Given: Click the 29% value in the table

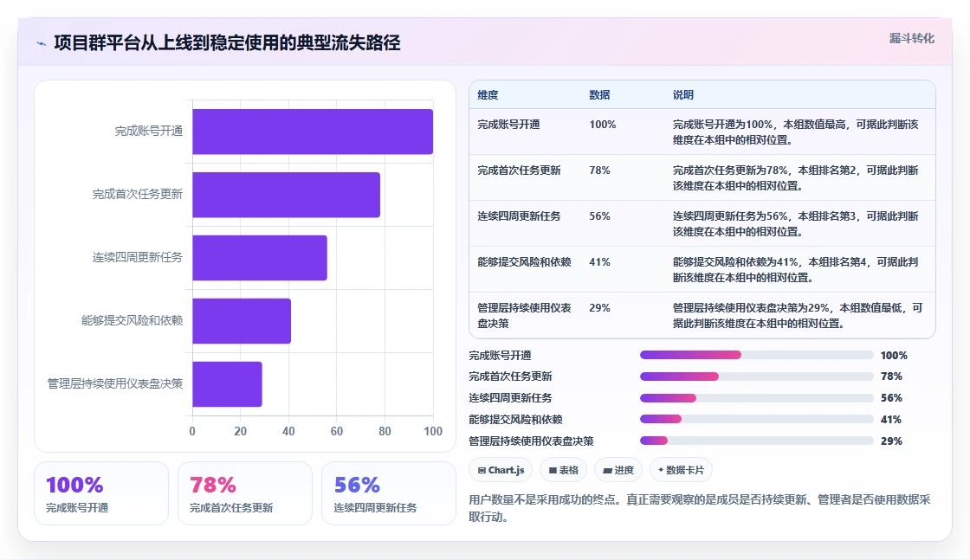Looking at the screenshot, I should [599, 308].
